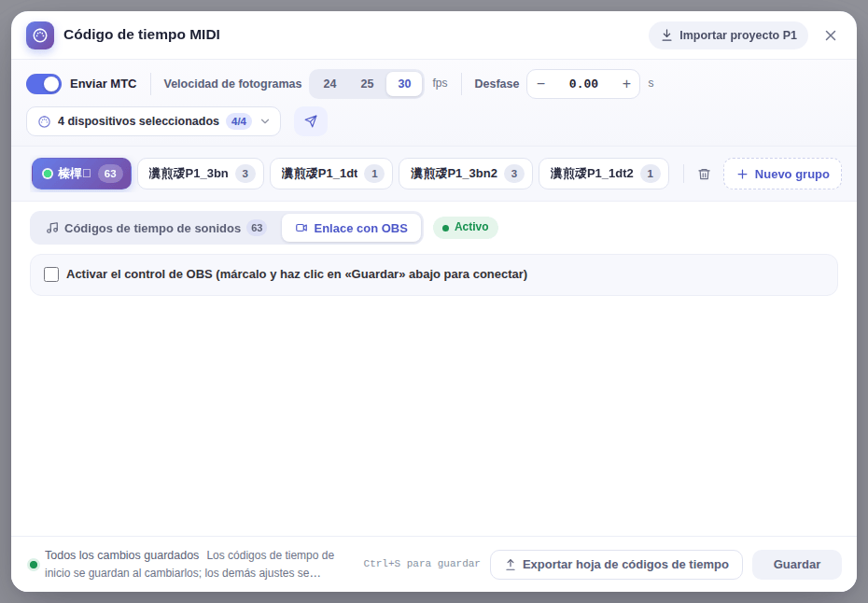Click Nuevo grupo button
The width and height of the screenshot is (868, 603).
[x=782, y=174]
